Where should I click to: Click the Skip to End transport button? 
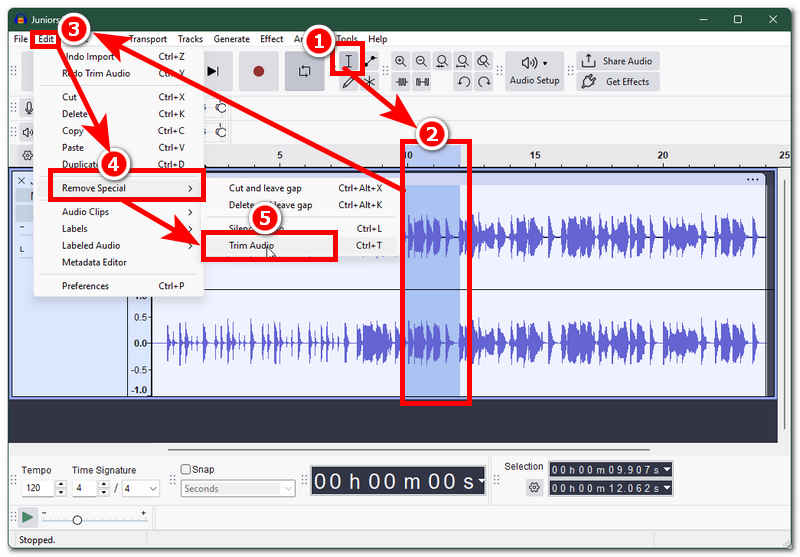(214, 71)
